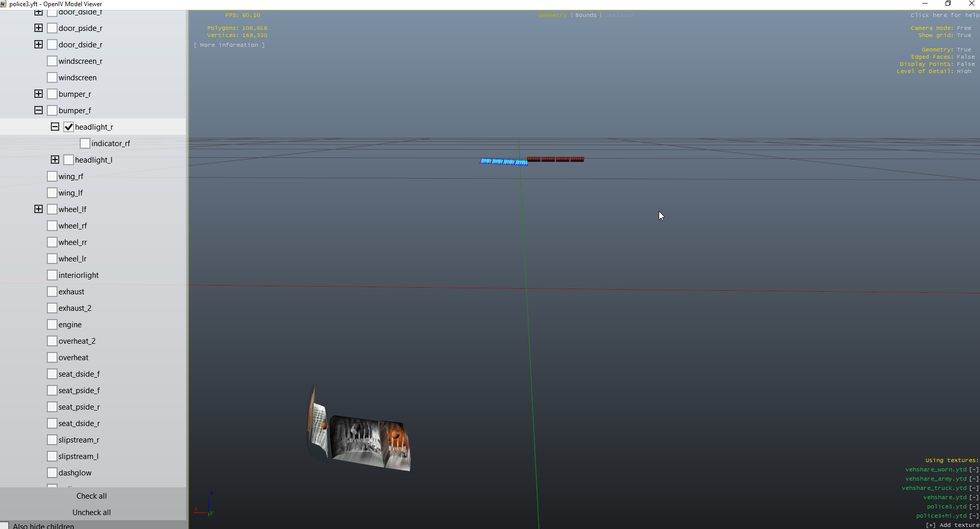Collapse the bumper_f tree node

point(39,110)
